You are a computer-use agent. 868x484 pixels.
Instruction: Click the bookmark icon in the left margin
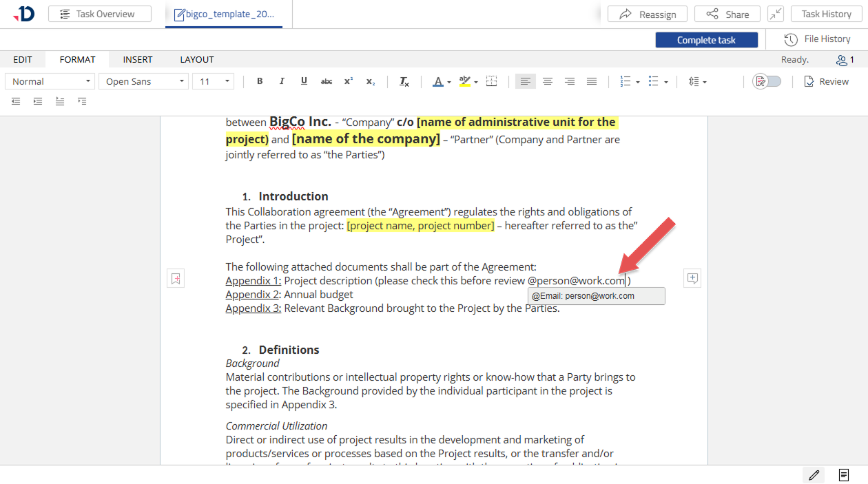[x=176, y=278]
